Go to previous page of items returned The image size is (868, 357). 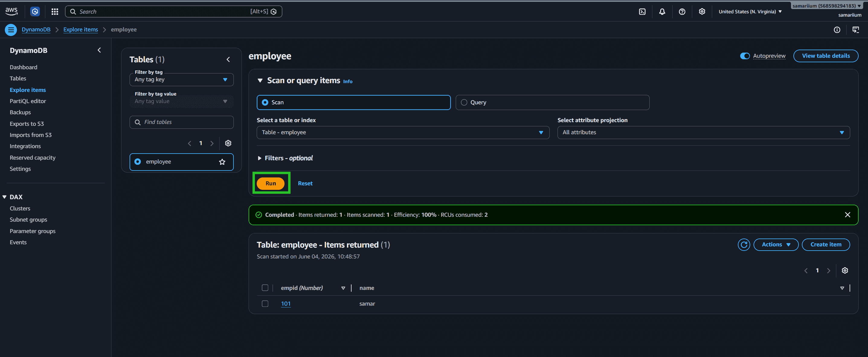[x=806, y=270]
